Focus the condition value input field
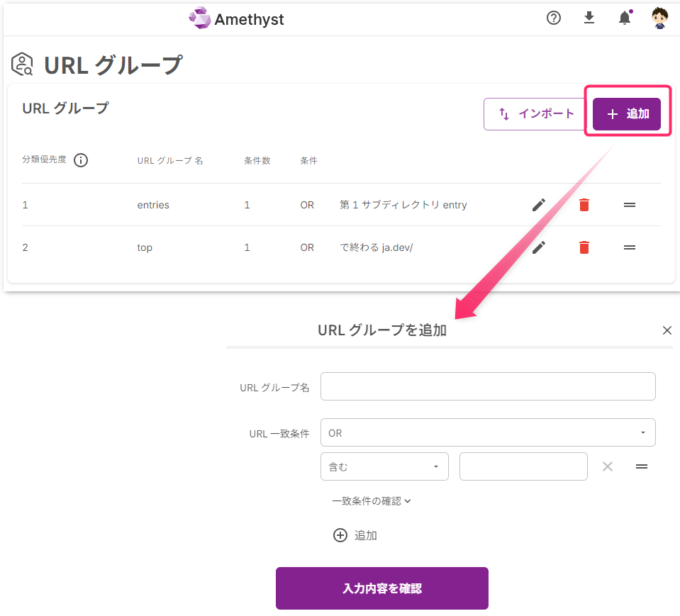Image resolution: width=680 pixels, height=616 pixels. (523, 466)
